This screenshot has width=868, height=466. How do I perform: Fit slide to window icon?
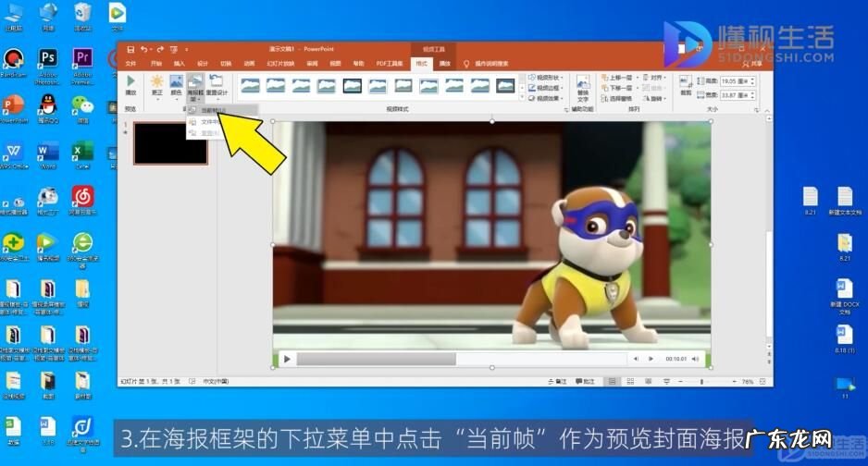(763, 382)
